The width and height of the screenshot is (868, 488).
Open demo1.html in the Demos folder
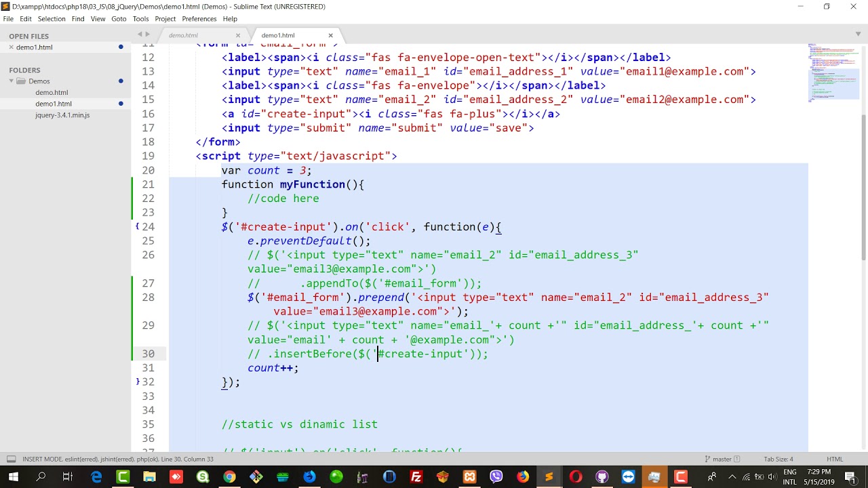click(x=54, y=104)
